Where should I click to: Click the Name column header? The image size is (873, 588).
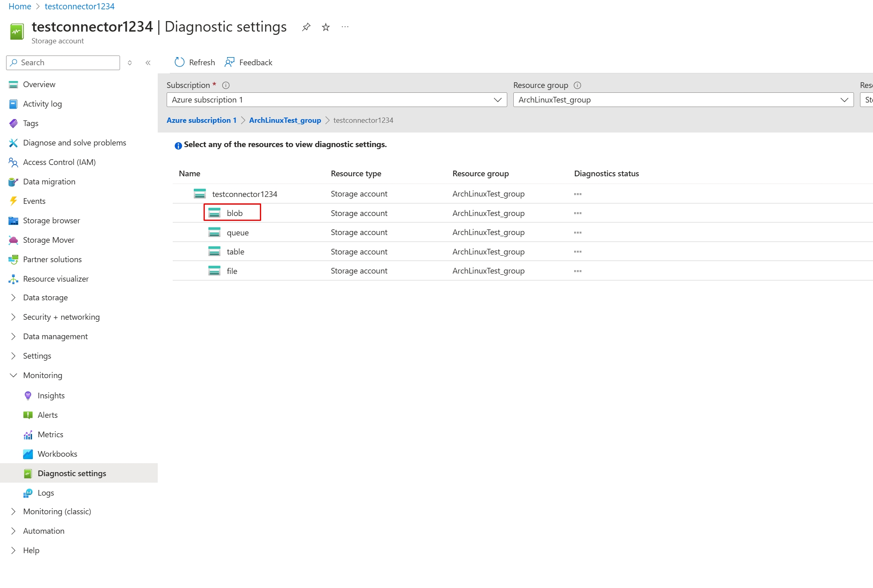(x=189, y=173)
